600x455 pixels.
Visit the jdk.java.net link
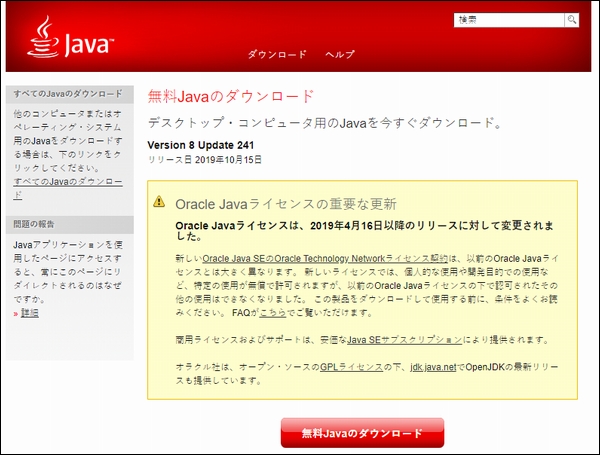pyautogui.click(x=433, y=367)
